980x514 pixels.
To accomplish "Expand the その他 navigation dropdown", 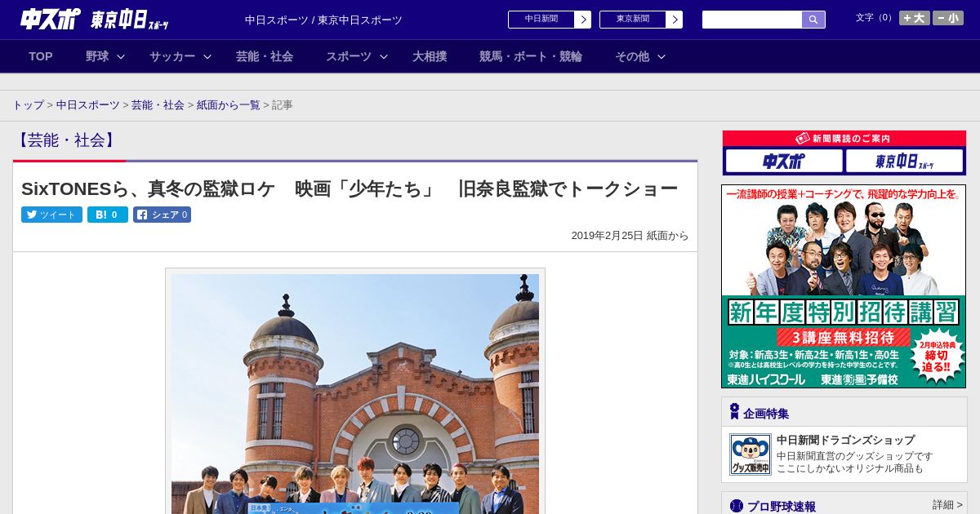I will pyautogui.click(x=639, y=56).
